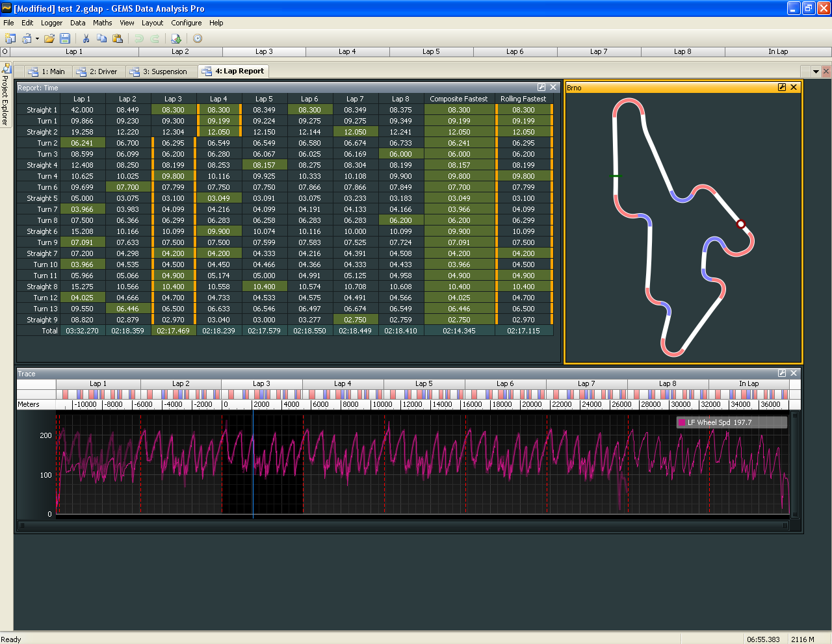Image resolution: width=832 pixels, height=644 pixels.
Task: Open the Logger menu
Action: pyautogui.click(x=52, y=23)
